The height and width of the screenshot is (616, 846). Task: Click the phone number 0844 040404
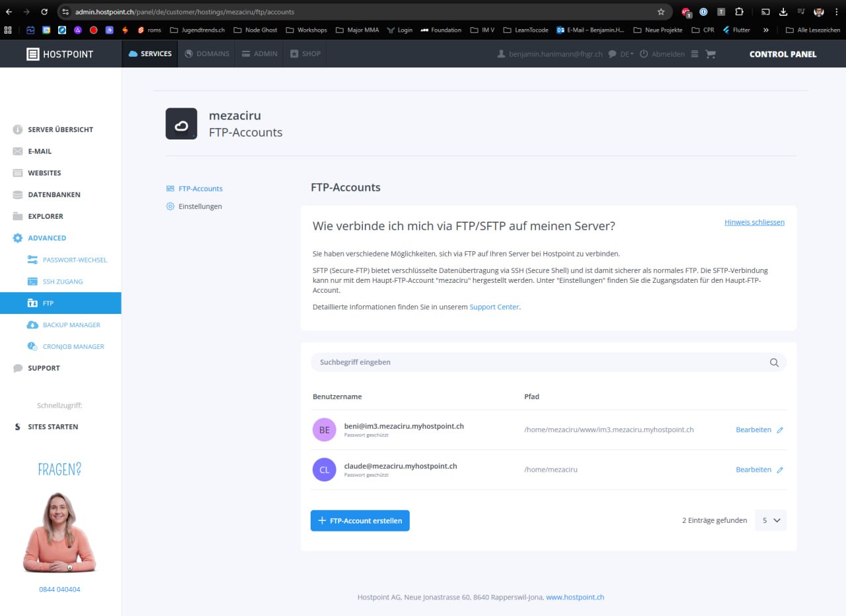point(59,589)
